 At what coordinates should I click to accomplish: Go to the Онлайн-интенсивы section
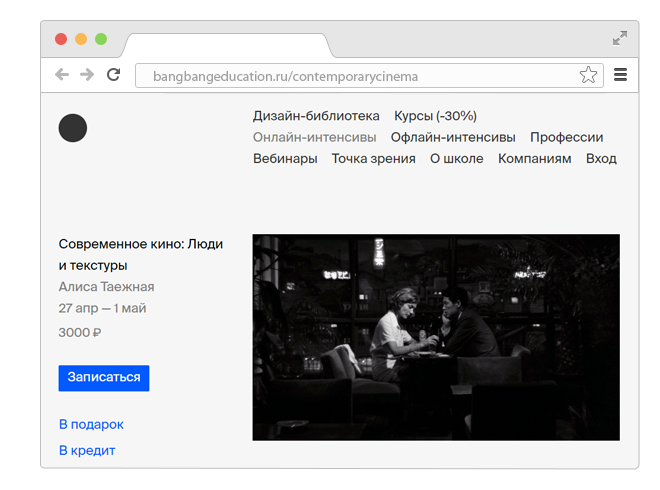click(314, 137)
